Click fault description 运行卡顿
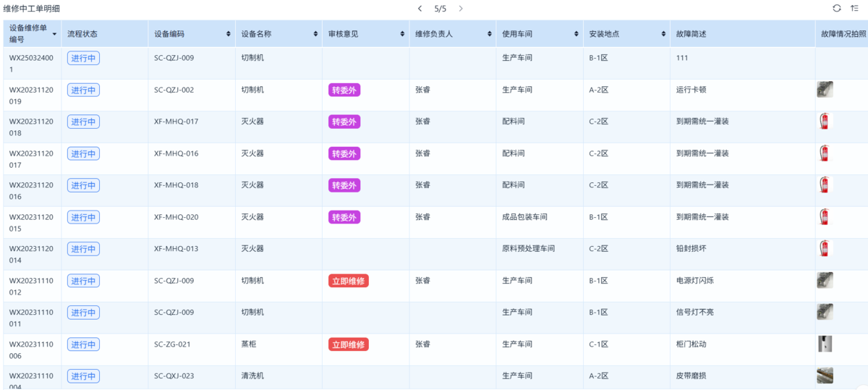 coord(691,90)
